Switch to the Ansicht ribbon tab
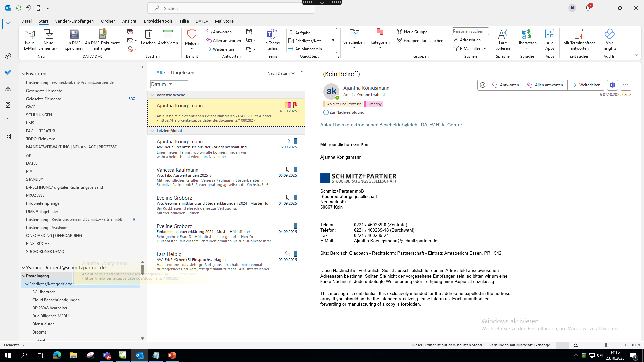644x362 pixels. point(129,21)
